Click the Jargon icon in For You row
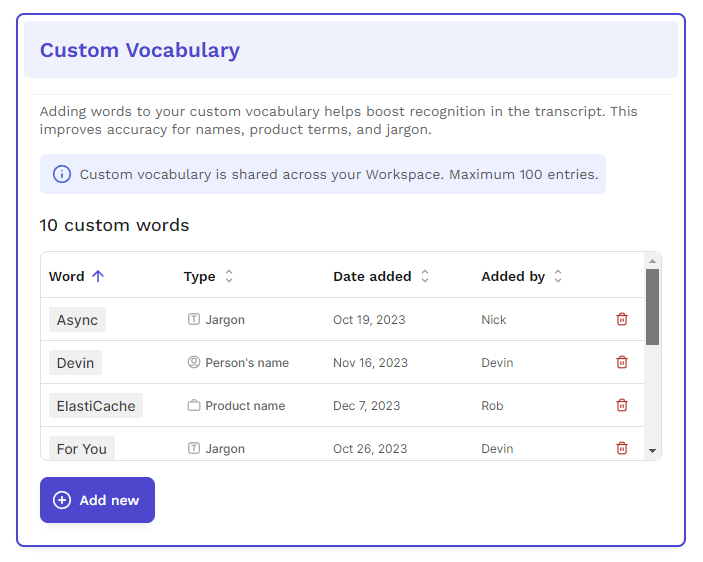 (194, 448)
